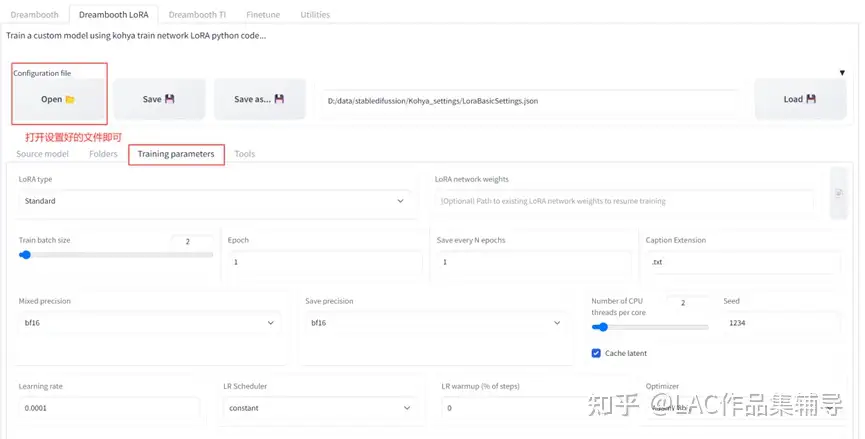The width and height of the screenshot is (865, 439).
Task: Open the Optimizer dropdown
Action: click(x=743, y=408)
